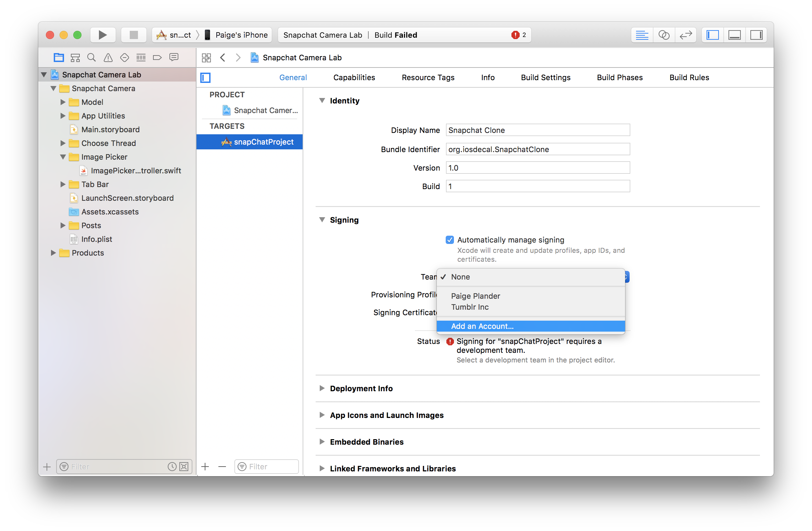Switch to the Build Settings tab

[546, 77]
